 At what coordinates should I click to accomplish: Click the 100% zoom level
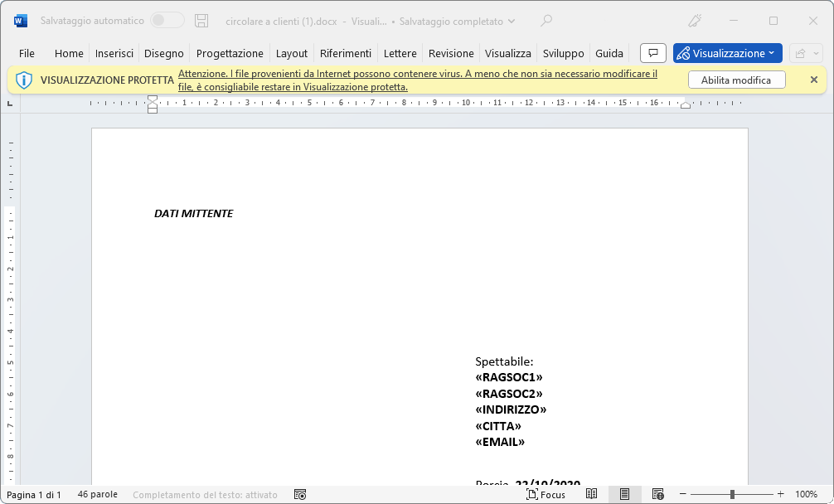click(x=807, y=494)
